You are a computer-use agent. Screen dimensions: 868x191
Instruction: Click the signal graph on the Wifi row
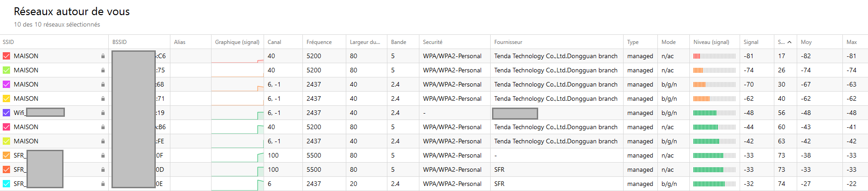point(237,113)
